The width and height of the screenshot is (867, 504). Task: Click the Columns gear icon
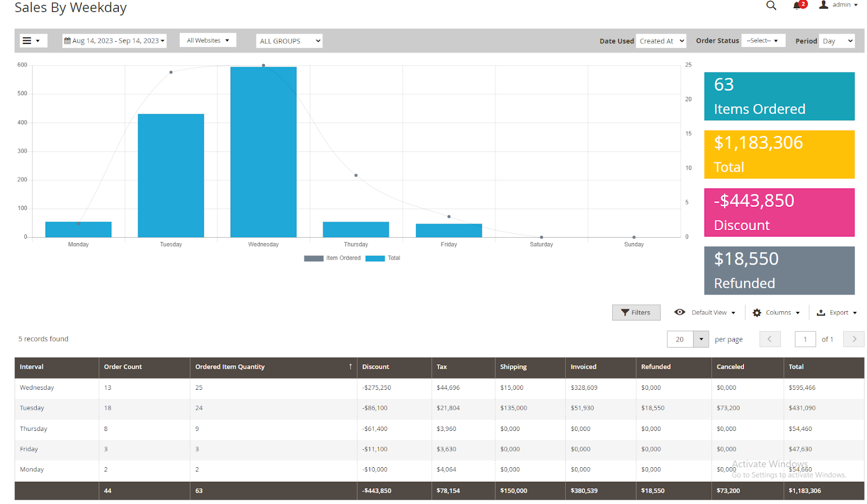(x=757, y=313)
